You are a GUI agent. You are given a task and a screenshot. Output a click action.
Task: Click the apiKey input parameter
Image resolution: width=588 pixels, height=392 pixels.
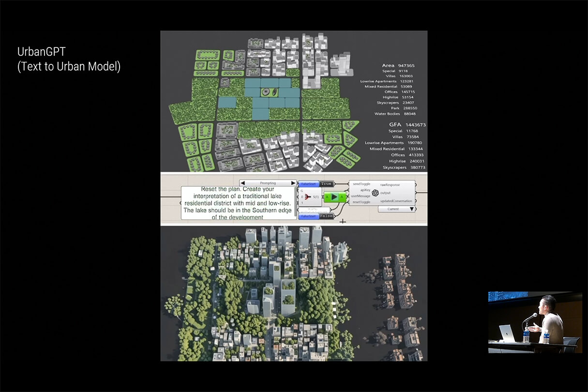click(x=365, y=190)
